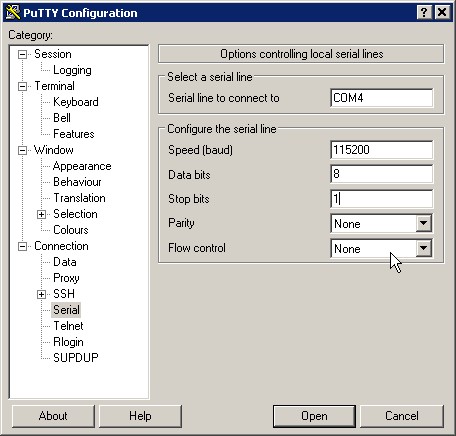This screenshot has height=436, width=456.
Task: Click the 'Data bits' label
Action: click(x=189, y=175)
